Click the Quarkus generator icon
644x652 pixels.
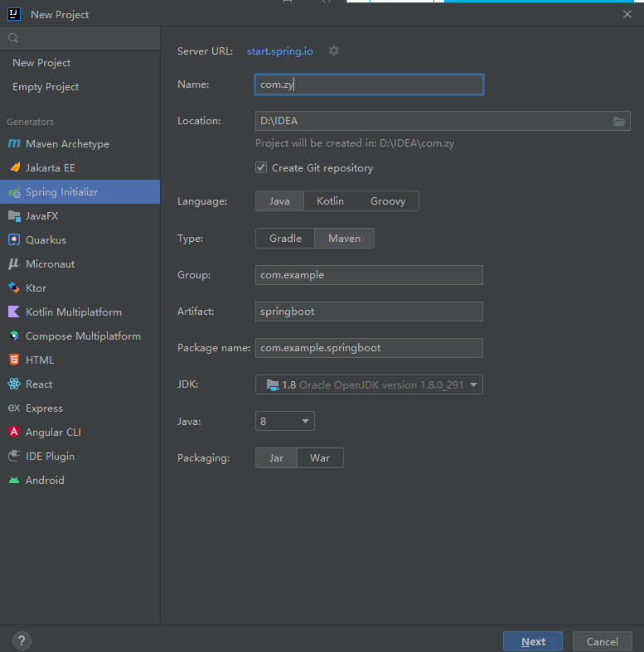pos(14,240)
